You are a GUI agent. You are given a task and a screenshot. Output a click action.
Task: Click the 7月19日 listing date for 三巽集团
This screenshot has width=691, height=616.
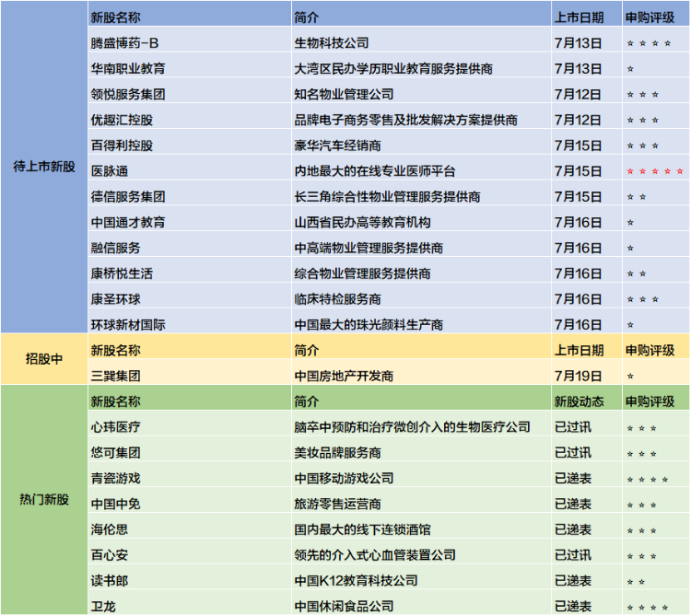pos(578,376)
